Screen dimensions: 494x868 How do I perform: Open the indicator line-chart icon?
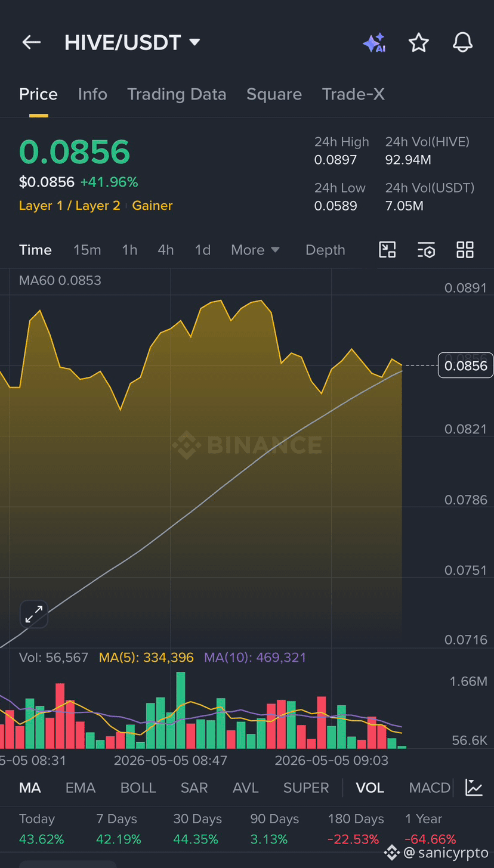474,788
